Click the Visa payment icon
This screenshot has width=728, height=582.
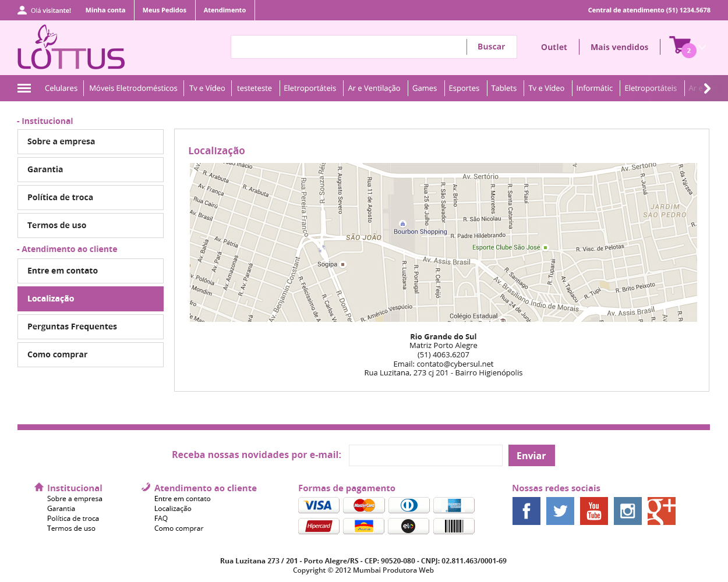point(318,505)
